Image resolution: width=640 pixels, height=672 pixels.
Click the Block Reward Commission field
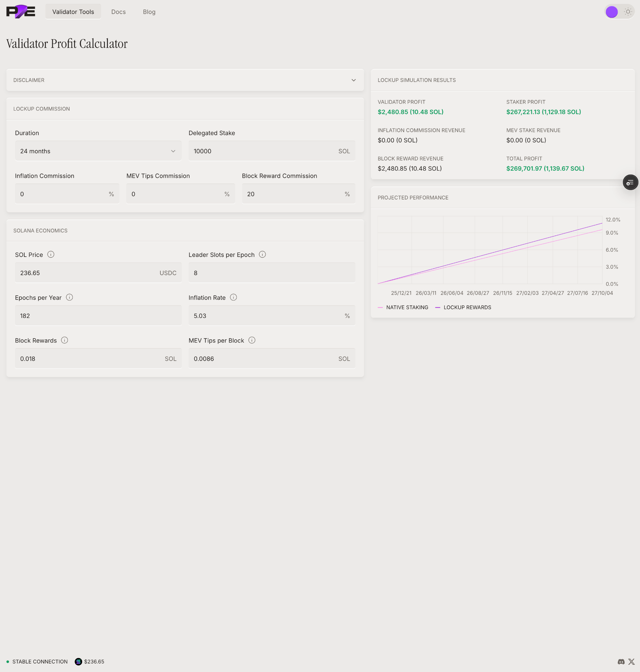pos(293,194)
